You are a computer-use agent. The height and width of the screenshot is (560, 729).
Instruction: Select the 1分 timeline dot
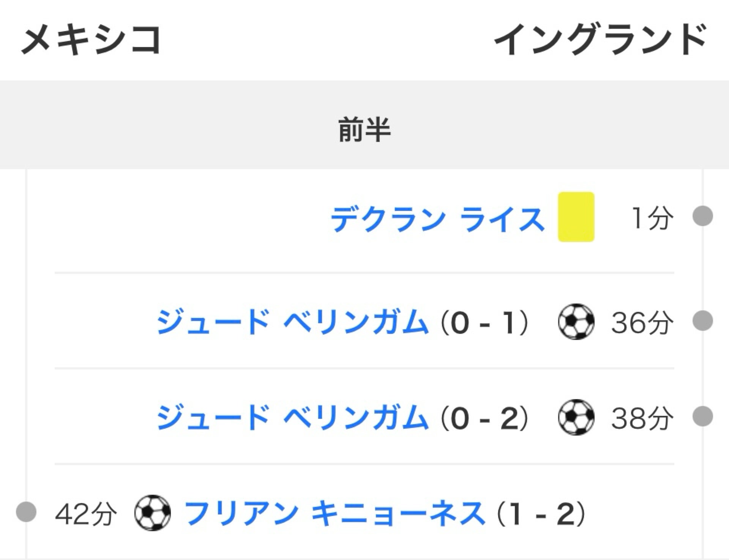pyautogui.click(x=703, y=216)
